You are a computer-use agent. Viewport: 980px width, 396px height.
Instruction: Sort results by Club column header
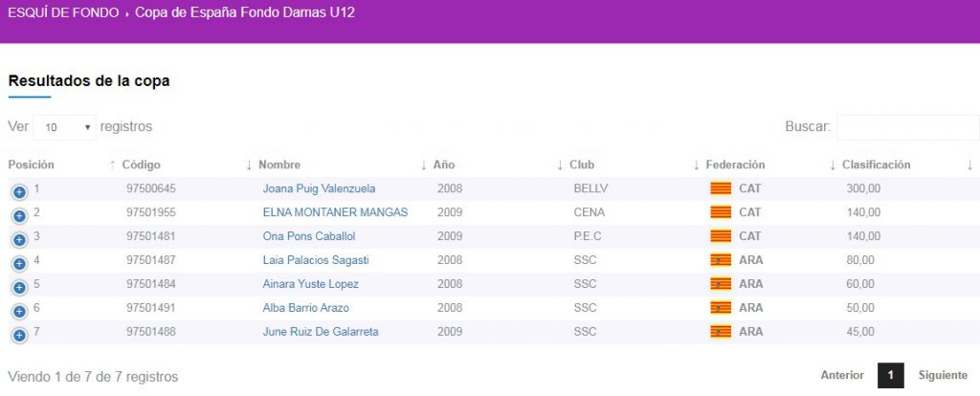582,165
